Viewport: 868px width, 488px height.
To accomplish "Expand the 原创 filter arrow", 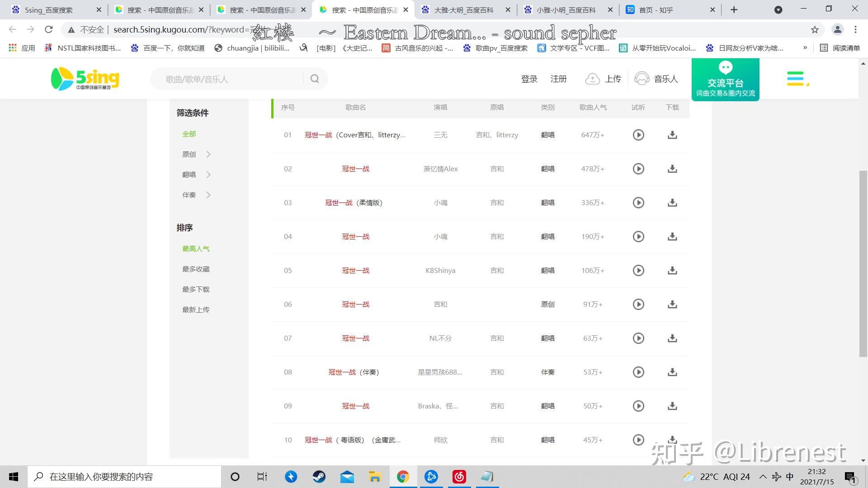I will coord(208,155).
